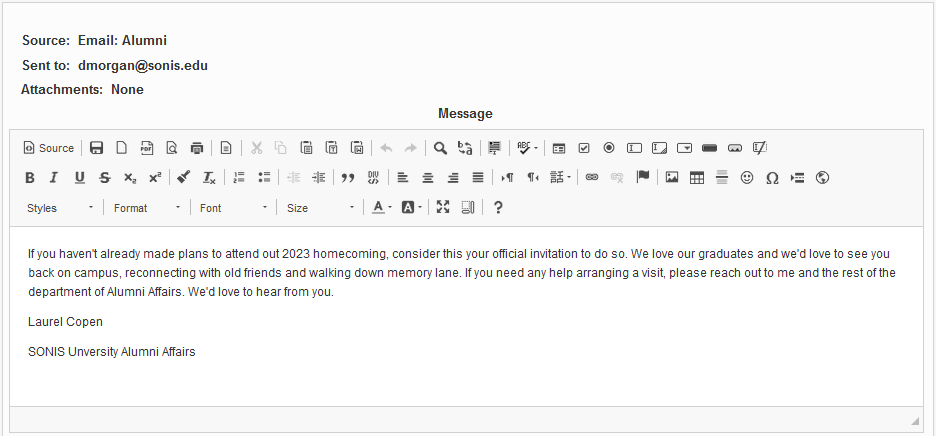The height and width of the screenshot is (436, 936).
Task: Insert a textarea icon
Action: 659,148
